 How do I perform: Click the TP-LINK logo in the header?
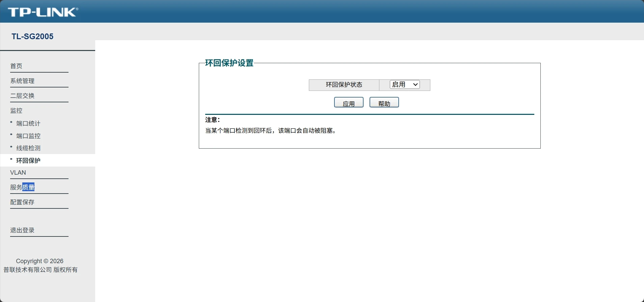coord(43,12)
